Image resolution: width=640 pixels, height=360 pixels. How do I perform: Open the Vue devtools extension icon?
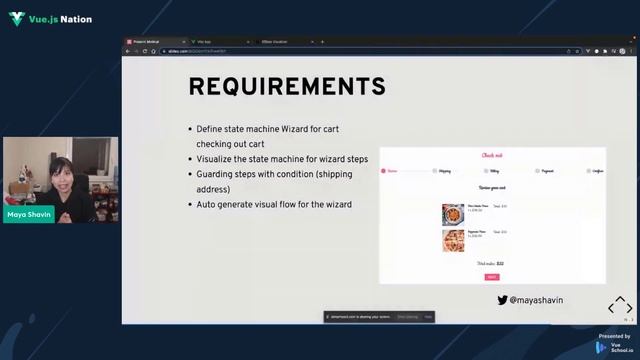coord(588,51)
